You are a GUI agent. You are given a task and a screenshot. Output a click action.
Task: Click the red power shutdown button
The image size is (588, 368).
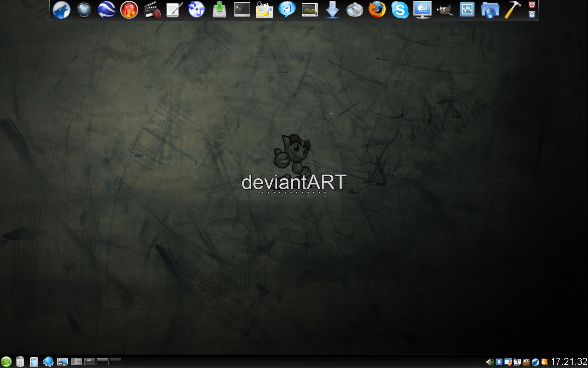(532, 5)
